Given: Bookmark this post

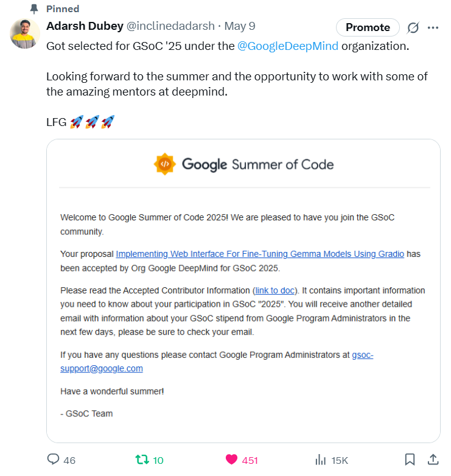Looking at the screenshot, I should pos(410,459).
